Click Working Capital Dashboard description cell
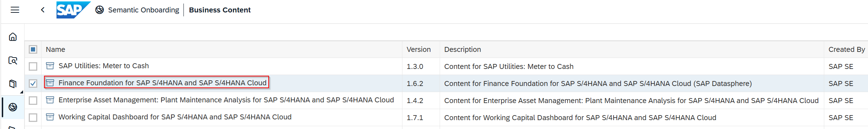This screenshot has width=868, height=129. tap(580, 118)
